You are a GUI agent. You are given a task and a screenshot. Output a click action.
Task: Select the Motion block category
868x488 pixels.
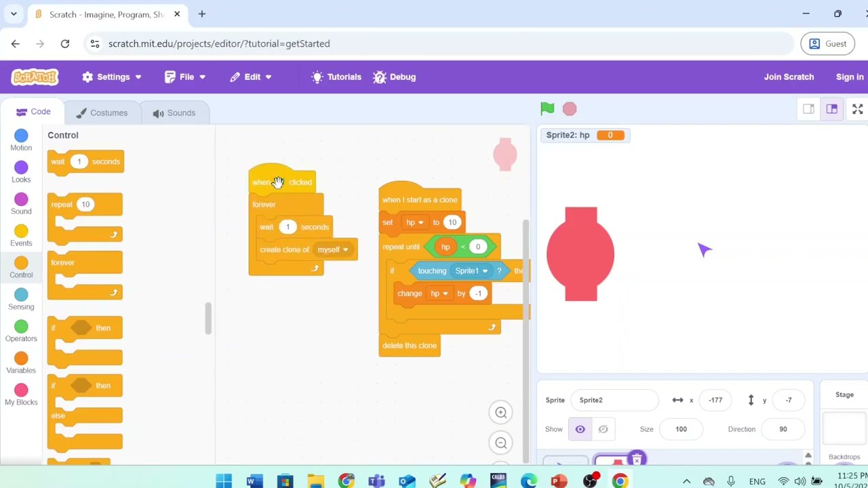click(x=21, y=140)
